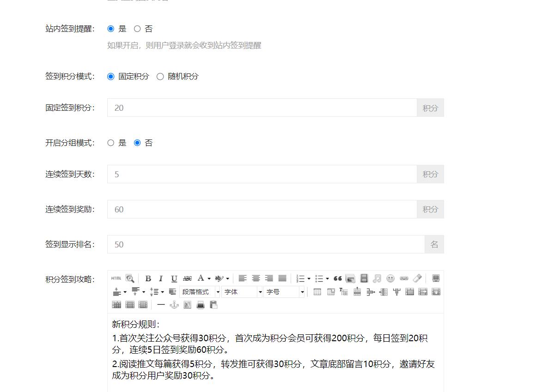560x392 pixels.
Task: Expand the line height options arrow
Action: pos(162,292)
